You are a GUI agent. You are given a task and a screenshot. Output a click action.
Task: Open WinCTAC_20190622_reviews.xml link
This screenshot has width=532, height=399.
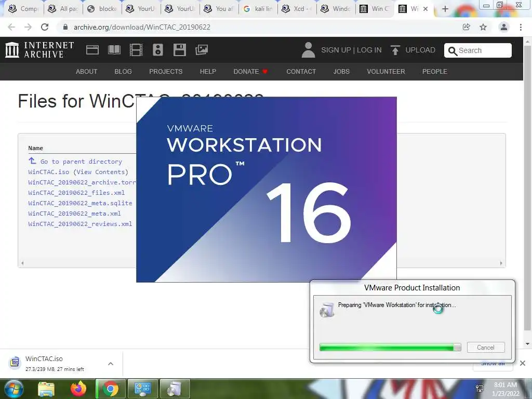point(80,224)
